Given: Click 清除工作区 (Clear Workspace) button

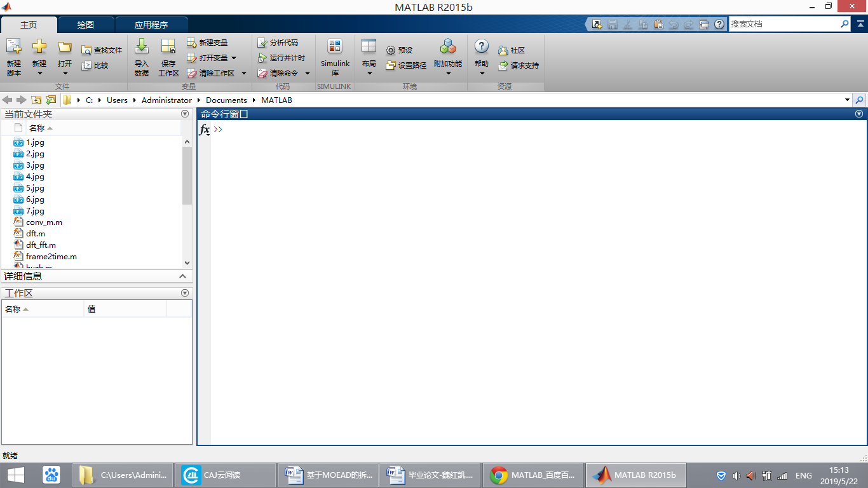Looking at the screenshot, I should (211, 73).
